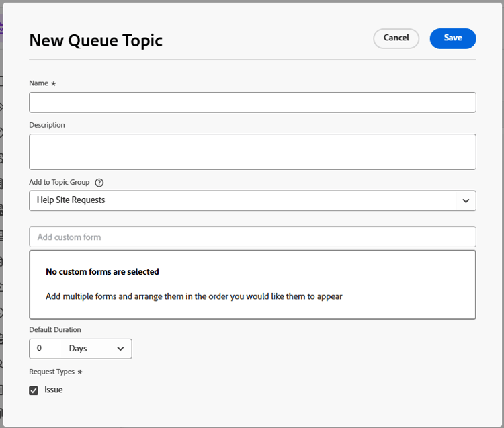Click the Default Duration label
Screen dimensions: 504x428
click(55, 329)
